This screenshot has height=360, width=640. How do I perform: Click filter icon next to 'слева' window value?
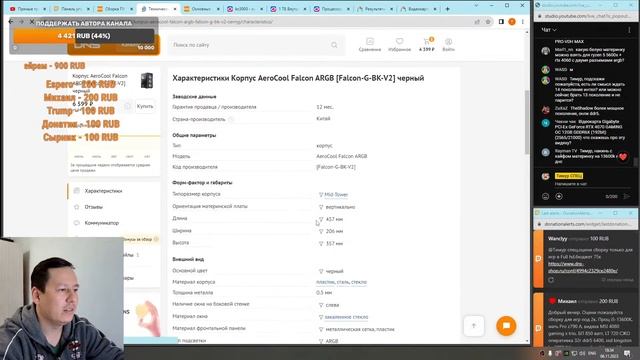tap(321, 305)
